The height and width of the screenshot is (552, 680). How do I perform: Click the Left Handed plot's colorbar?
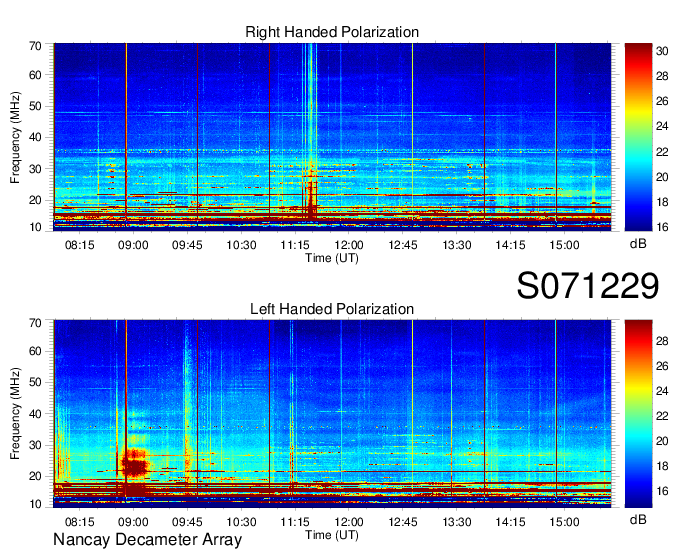click(x=638, y=414)
